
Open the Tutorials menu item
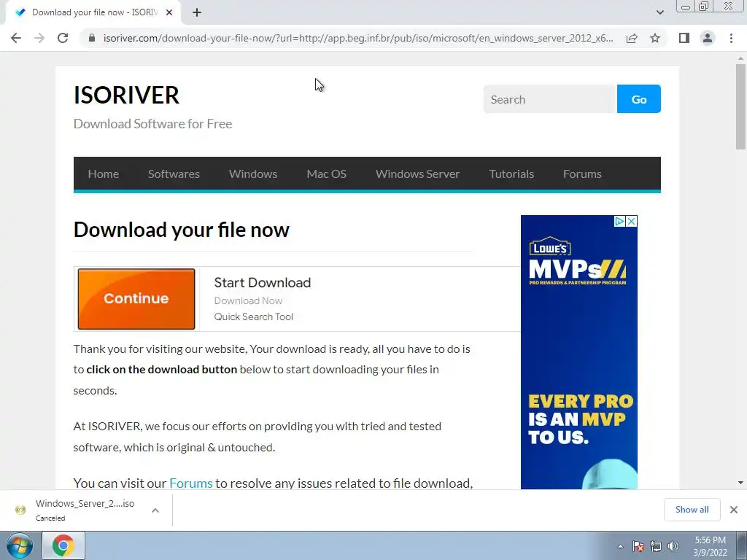tap(511, 174)
